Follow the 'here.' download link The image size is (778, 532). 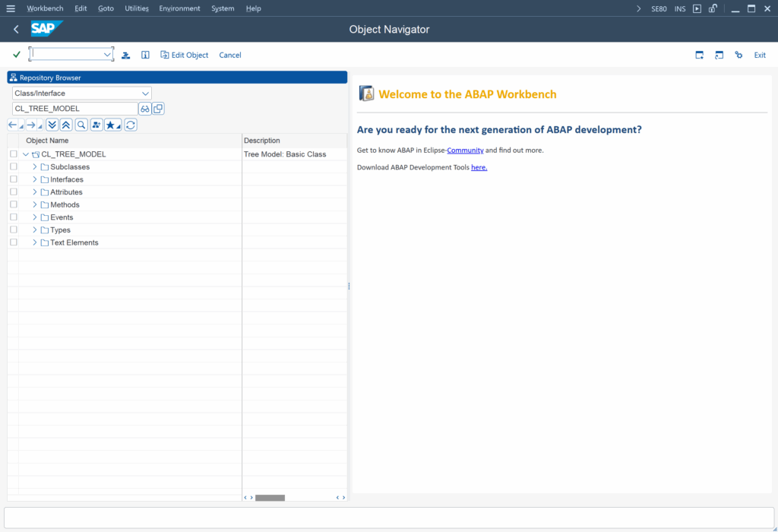point(479,167)
